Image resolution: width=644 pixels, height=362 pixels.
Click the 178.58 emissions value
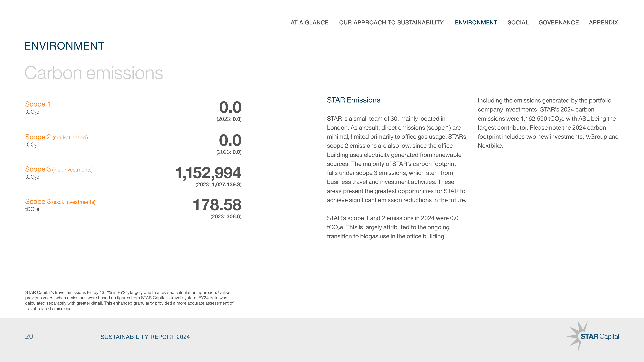click(217, 205)
